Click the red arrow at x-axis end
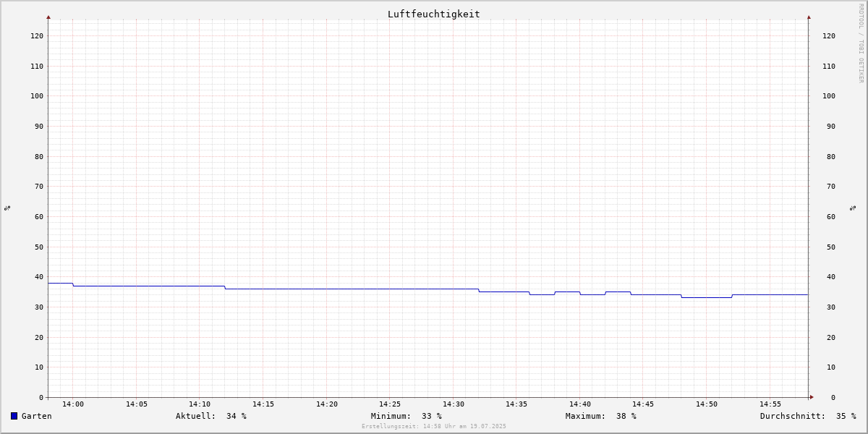Image resolution: width=868 pixels, height=434 pixels. (x=812, y=397)
